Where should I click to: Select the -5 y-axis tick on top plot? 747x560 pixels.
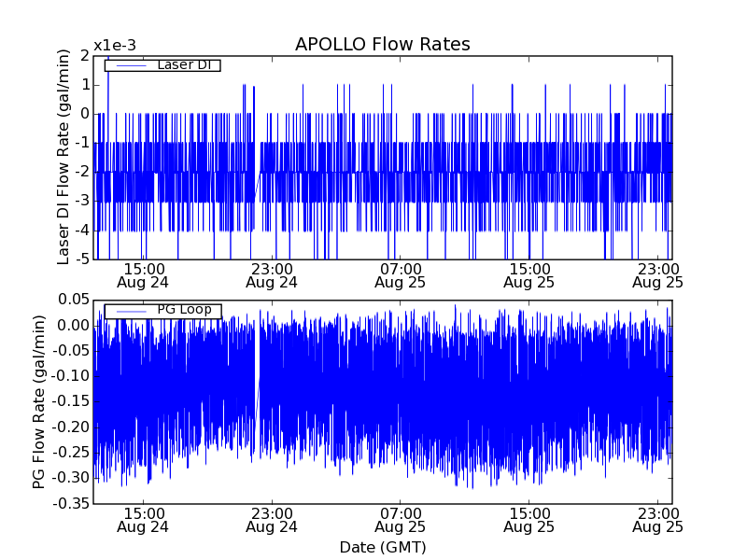83,259
